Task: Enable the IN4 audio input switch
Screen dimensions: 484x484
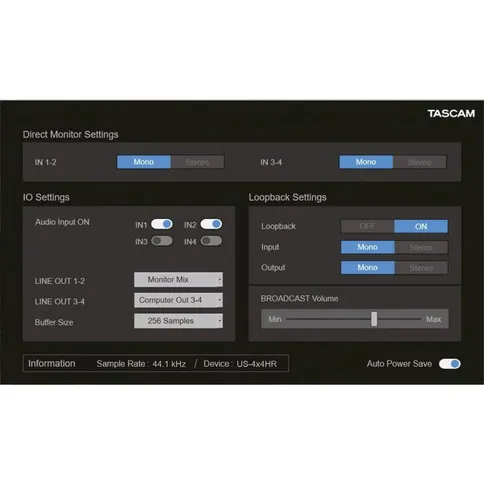Action: pyautogui.click(x=211, y=241)
